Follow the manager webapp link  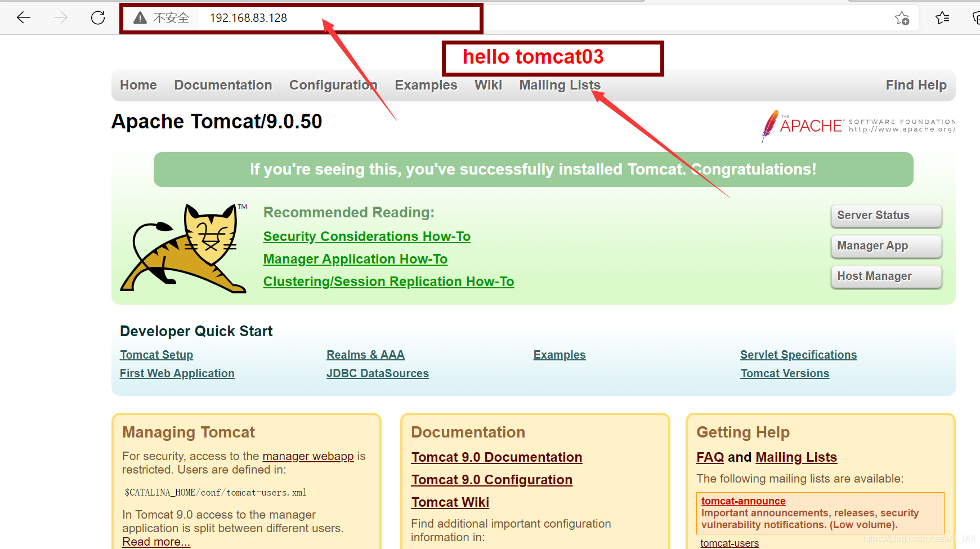(308, 456)
